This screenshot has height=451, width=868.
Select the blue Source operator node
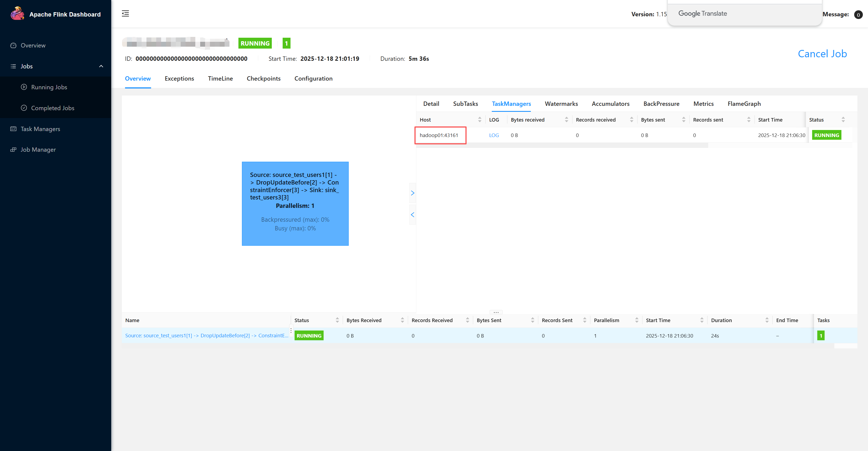(295, 204)
